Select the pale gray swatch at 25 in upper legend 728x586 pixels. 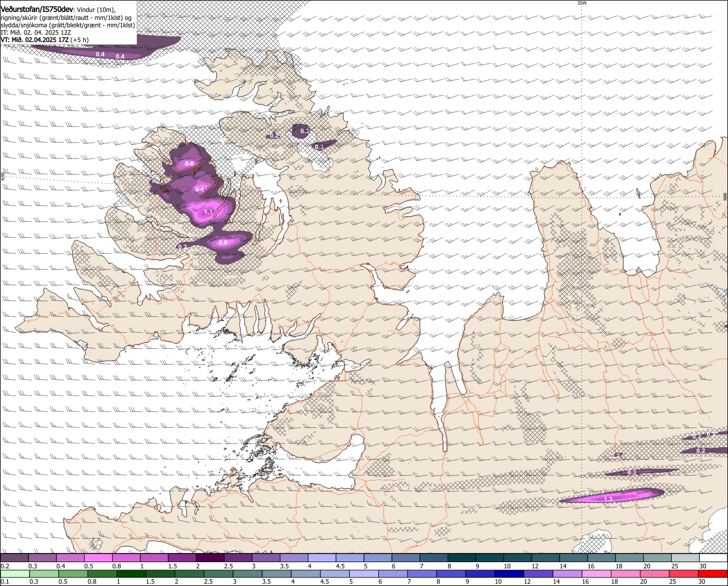[x=686, y=558]
